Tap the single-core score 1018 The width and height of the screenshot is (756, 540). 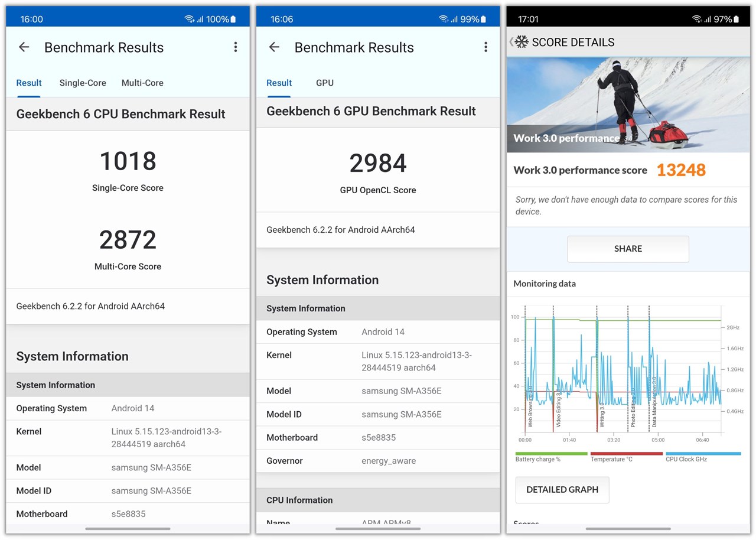[x=128, y=161]
